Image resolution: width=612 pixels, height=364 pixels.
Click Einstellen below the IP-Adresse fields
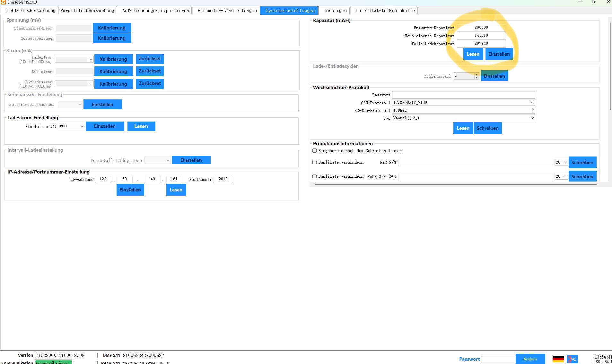click(130, 190)
